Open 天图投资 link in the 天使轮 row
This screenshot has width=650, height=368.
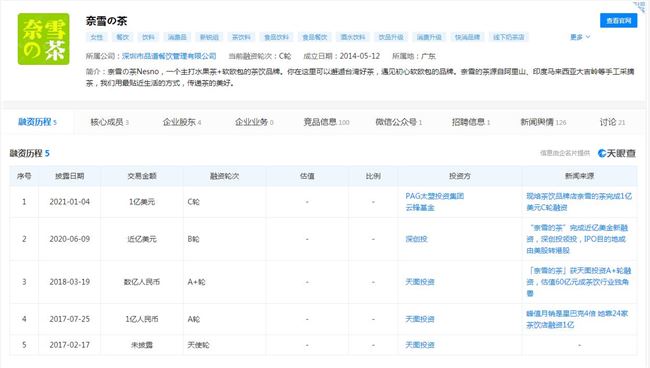pyautogui.click(x=420, y=345)
